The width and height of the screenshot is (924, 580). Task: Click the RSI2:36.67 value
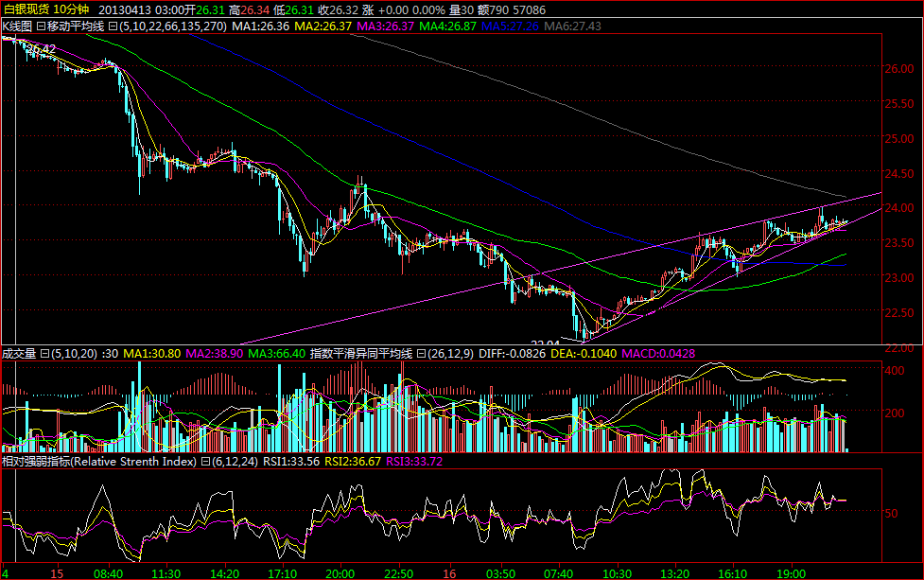pos(353,462)
